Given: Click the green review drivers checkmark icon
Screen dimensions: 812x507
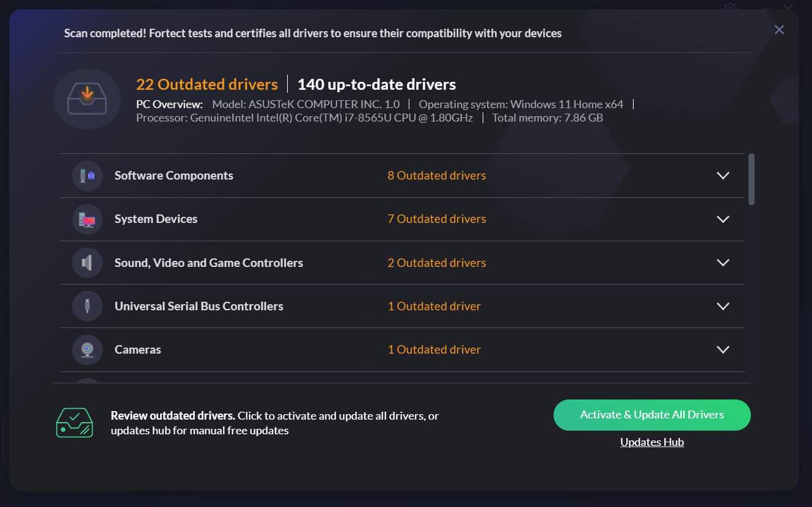Looking at the screenshot, I should point(75,423).
